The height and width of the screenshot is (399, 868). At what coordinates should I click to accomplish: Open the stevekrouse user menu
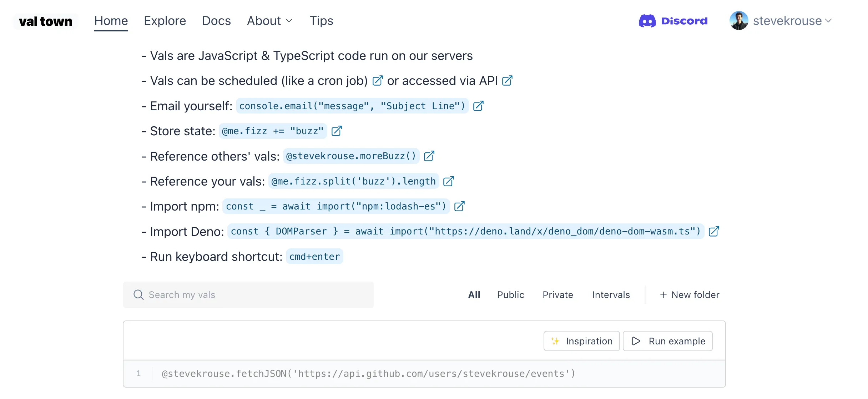click(778, 20)
